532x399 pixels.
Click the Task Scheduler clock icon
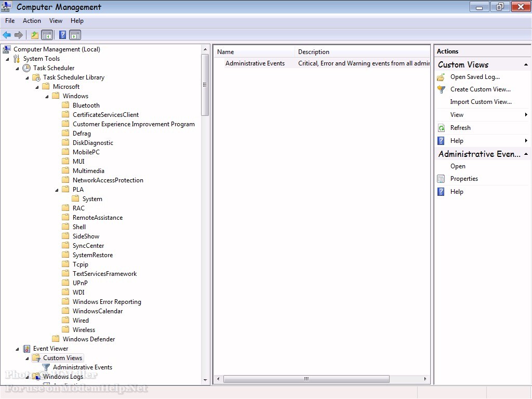point(26,68)
